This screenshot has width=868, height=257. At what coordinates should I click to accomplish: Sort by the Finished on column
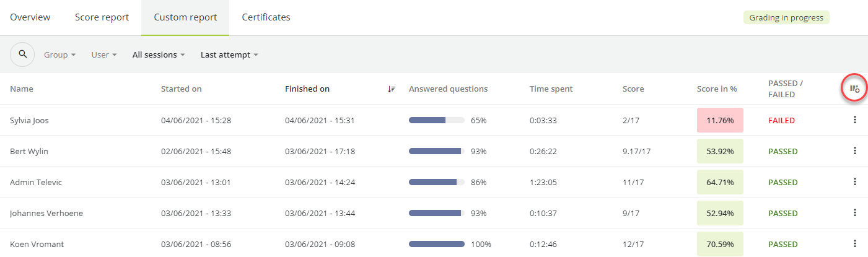(x=307, y=89)
